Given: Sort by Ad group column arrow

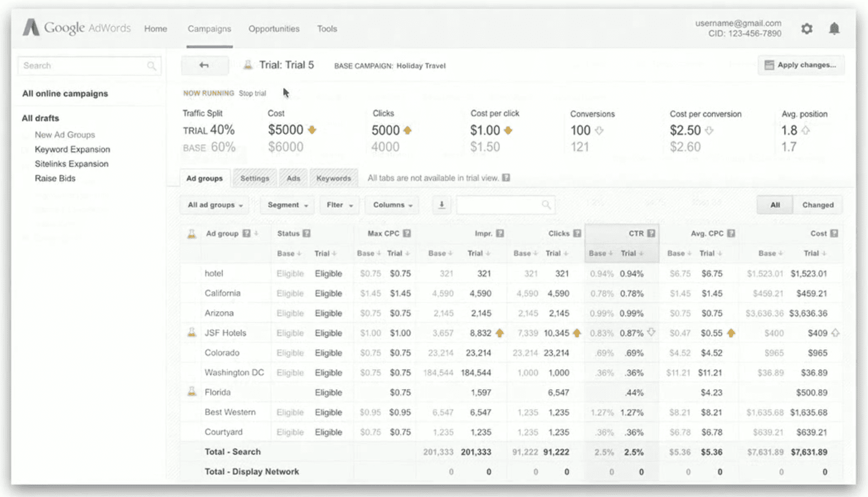Looking at the screenshot, I should pyautogui.click(x=257, y=233).
